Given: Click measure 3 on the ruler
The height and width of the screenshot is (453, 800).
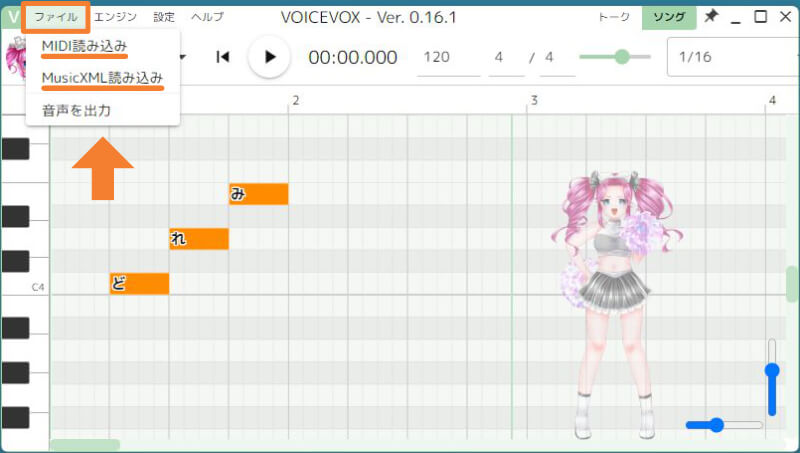Looking at the screenshot, I should point(534,100).
